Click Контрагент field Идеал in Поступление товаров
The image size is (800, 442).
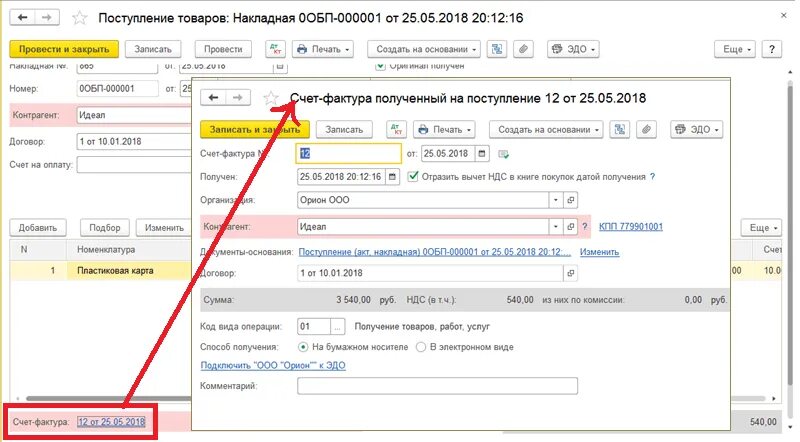(x=134, y=115)
